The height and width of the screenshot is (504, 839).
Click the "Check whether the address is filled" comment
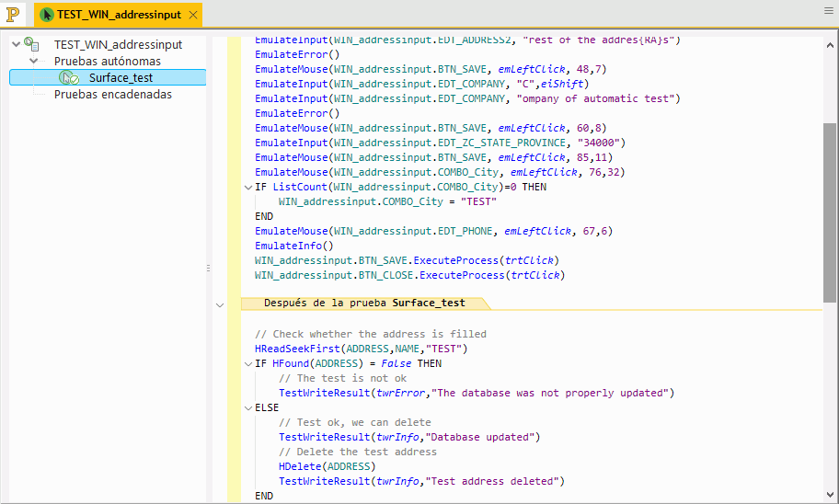[370, 334]
